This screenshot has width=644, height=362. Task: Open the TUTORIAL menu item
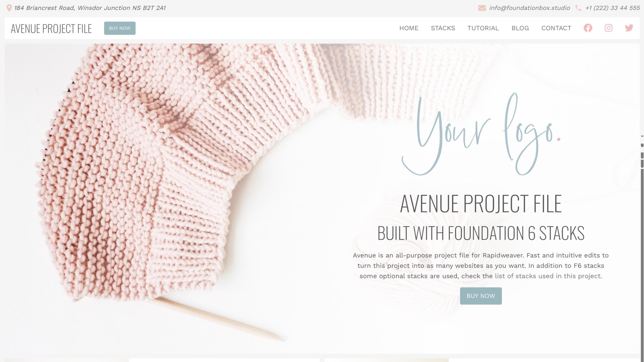[483, 28]
